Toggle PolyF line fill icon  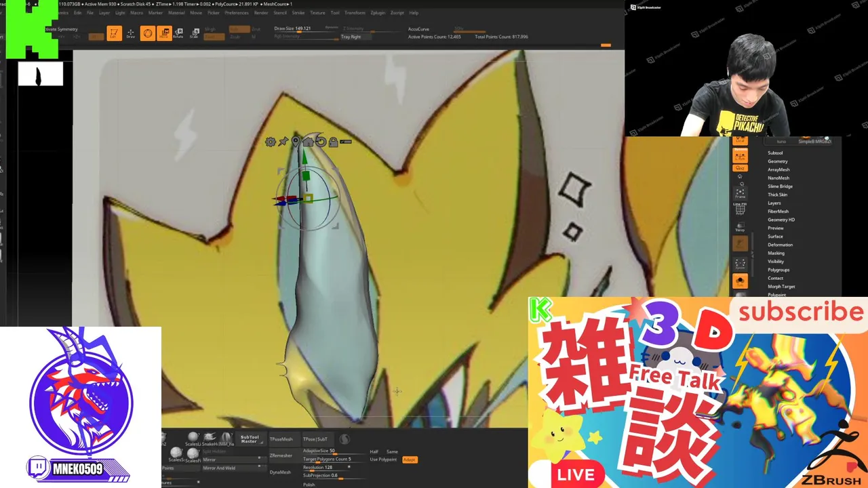pos(740,211)
